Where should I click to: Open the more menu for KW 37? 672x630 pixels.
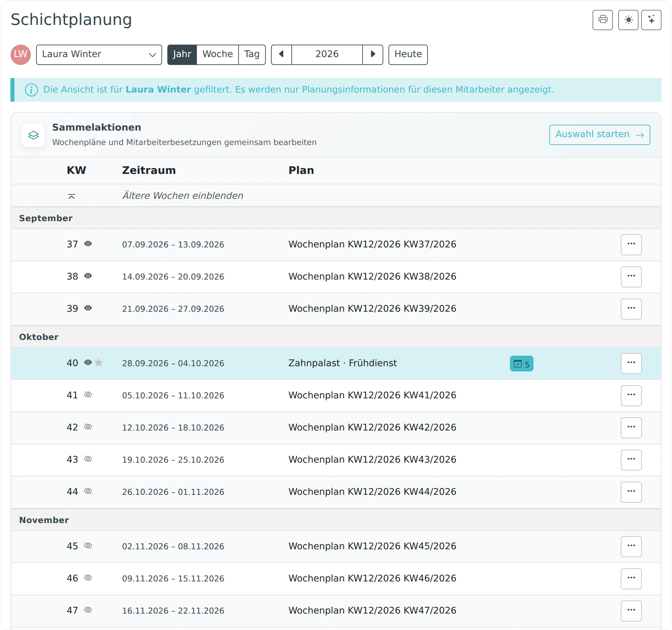click(x=631, y=245)
